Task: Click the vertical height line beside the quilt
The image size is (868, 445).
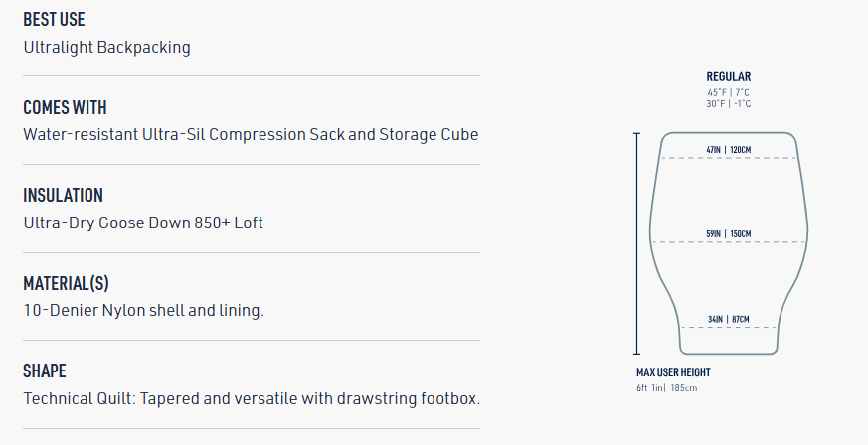Action: 636,243
